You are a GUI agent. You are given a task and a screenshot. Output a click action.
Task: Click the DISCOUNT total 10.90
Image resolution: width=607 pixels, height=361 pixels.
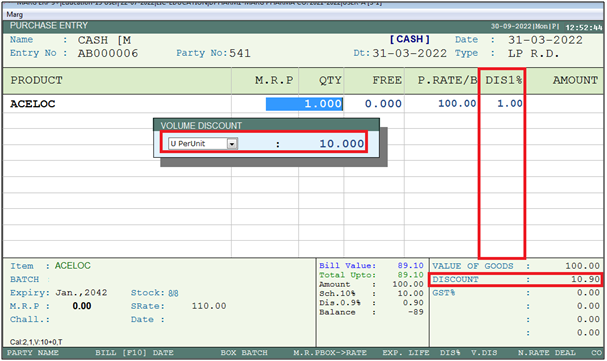(x=585, y=279)
